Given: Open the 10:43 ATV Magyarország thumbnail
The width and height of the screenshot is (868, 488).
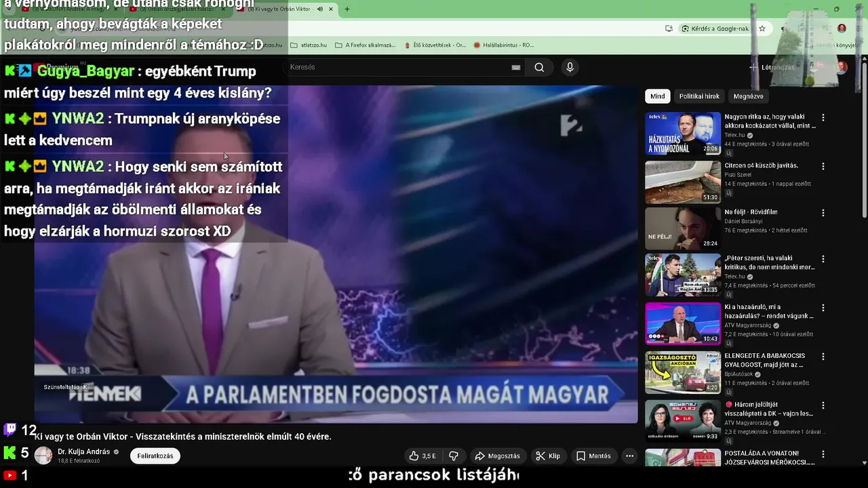Looking at the screenshot, I should (x=683, y=323).
